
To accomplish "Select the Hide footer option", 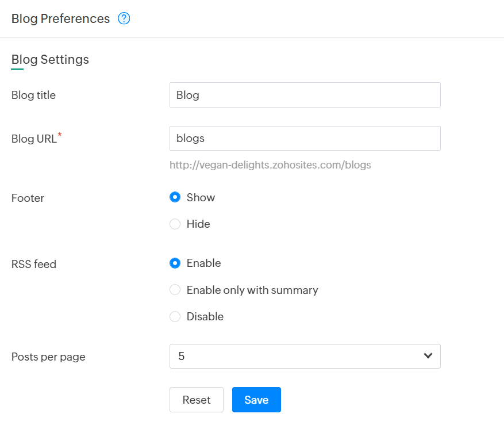I will coord(175,224).
